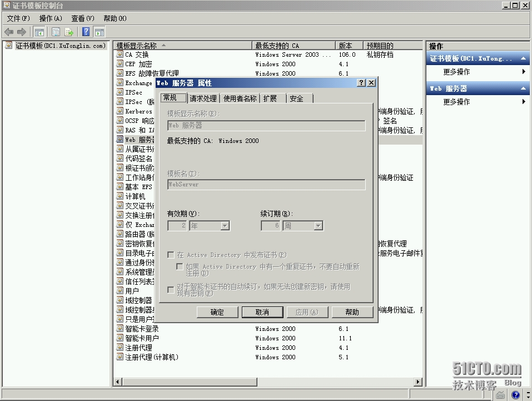
Task: Click the icon beside 智能卡用户
Action: (x=120, y=338)
